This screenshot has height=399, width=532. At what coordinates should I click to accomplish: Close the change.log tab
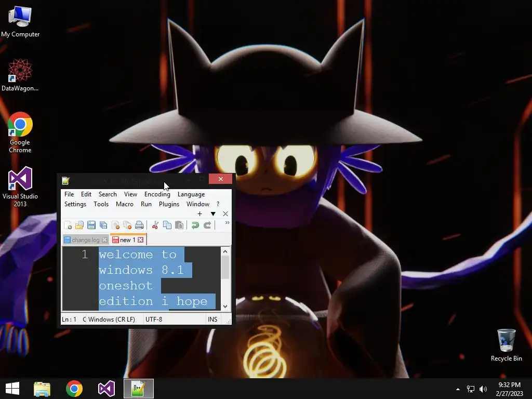click(x=105, y=240)
